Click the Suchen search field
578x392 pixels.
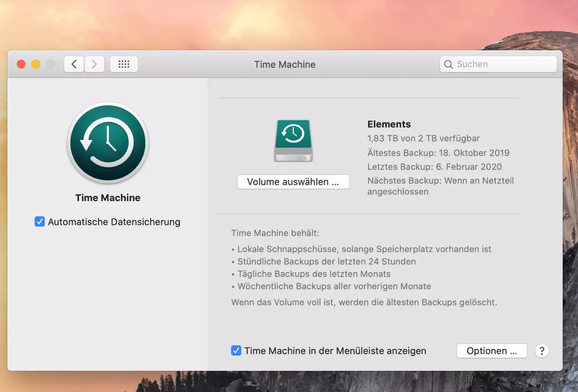click(498, 64)
